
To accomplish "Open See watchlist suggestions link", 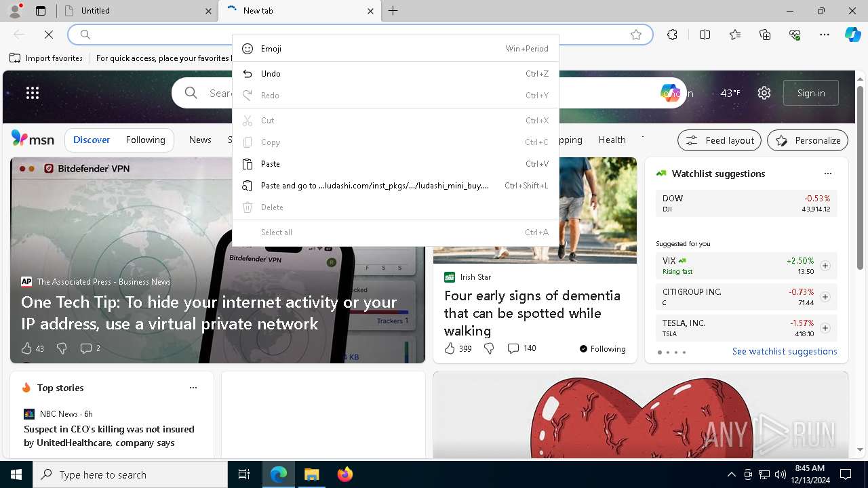I will point(785,351).
